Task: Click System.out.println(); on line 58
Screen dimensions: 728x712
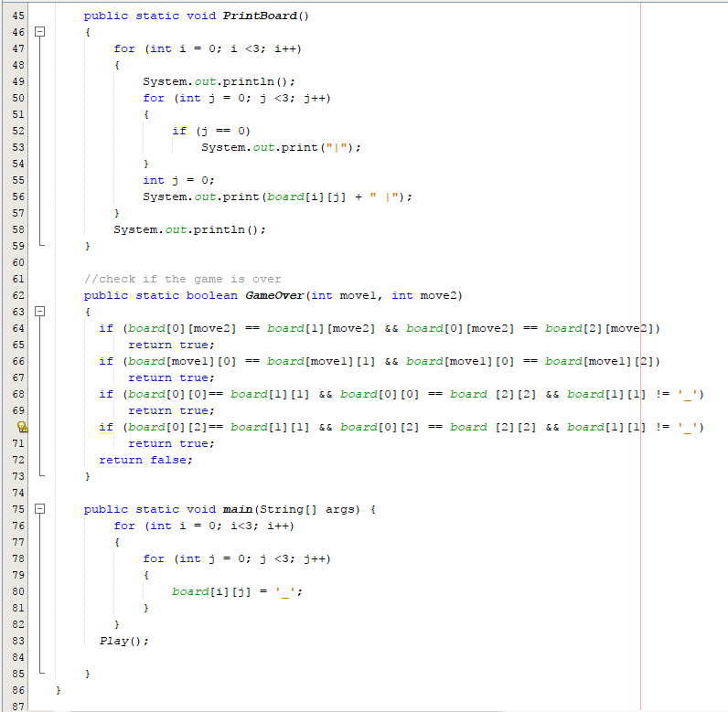Action: (190, 229)
